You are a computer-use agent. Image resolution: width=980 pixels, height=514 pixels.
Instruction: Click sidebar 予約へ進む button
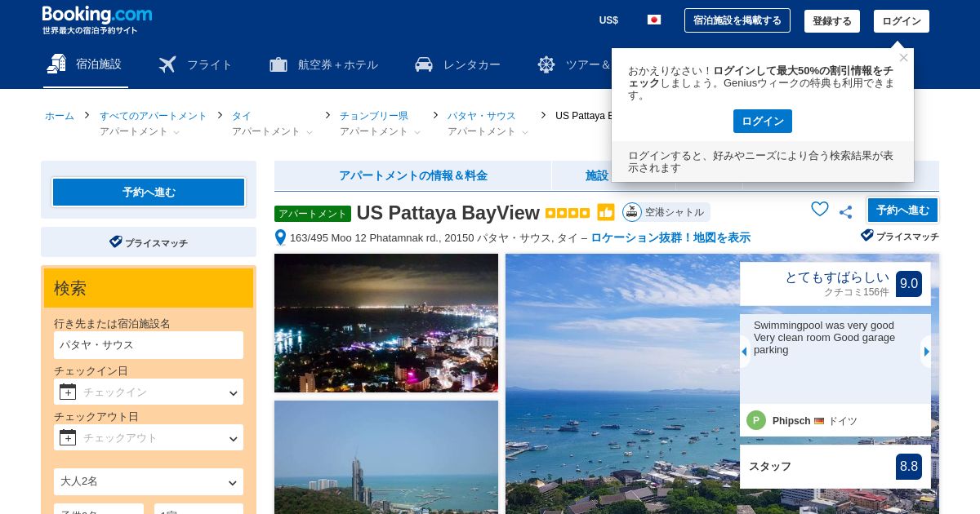[x=149, y=192]
